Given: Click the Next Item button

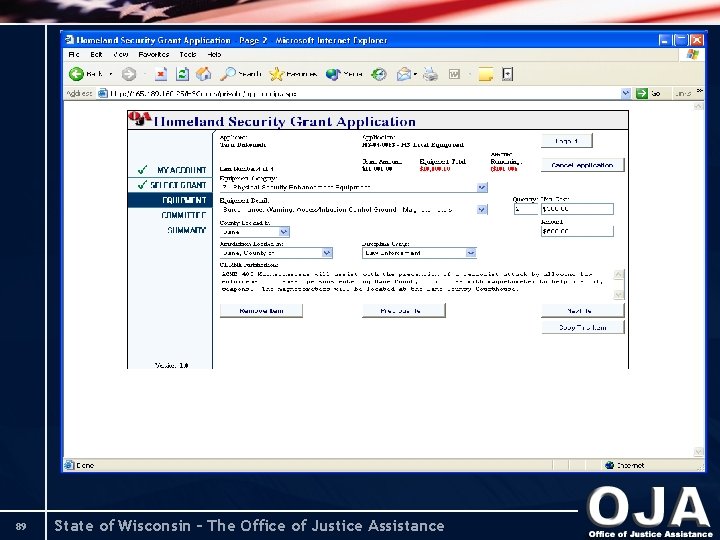Looking at the screenshot, I should point(582,311).
